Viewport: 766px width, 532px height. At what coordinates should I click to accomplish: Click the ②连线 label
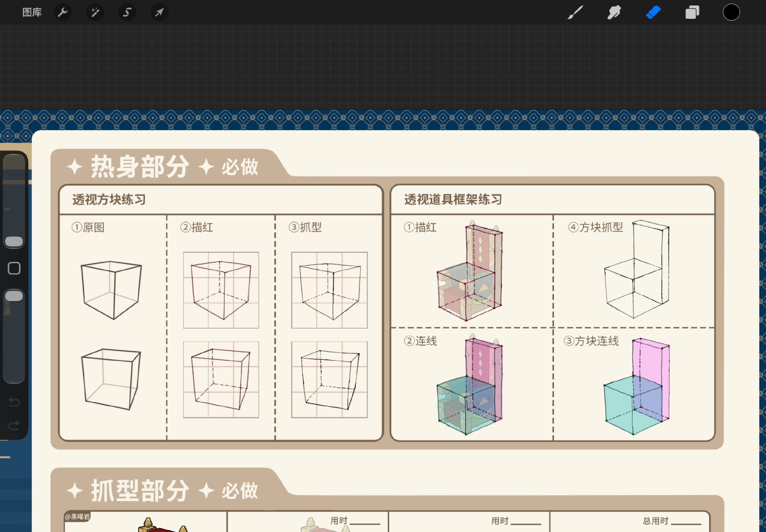(420, 341)
